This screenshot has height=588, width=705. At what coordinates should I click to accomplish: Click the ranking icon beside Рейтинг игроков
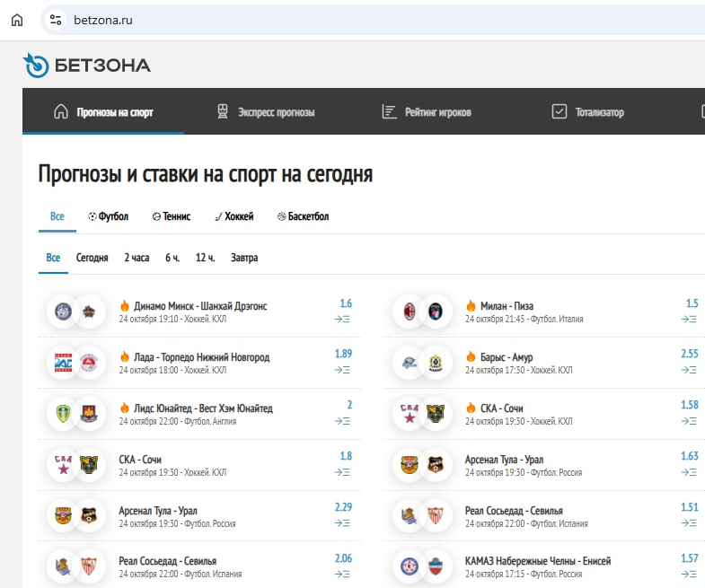(x=389, y=111)
